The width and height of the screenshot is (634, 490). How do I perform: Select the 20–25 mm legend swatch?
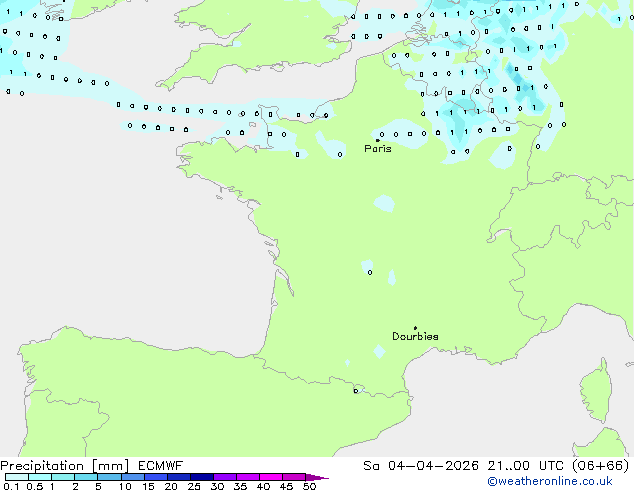click(179, 477)
